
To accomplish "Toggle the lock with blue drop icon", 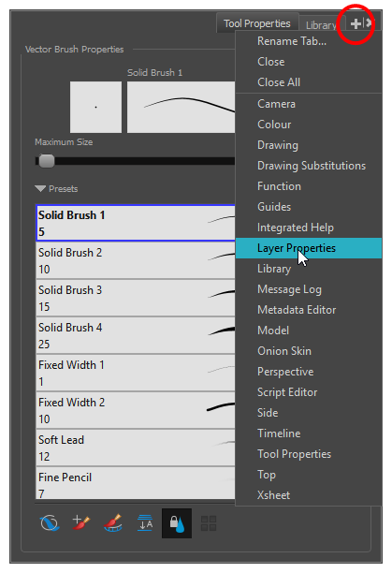I will 177,523.
